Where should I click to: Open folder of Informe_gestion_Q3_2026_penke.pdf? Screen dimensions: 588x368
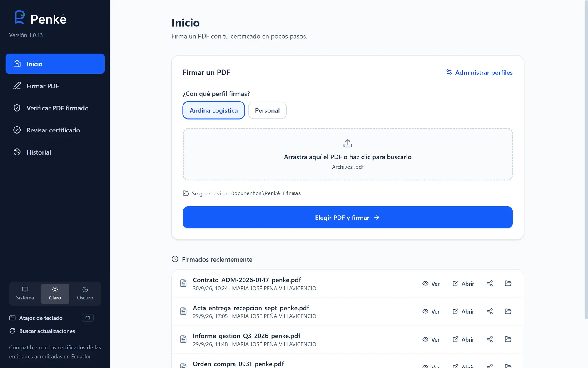pyautogui.click(x=508, y=339)
